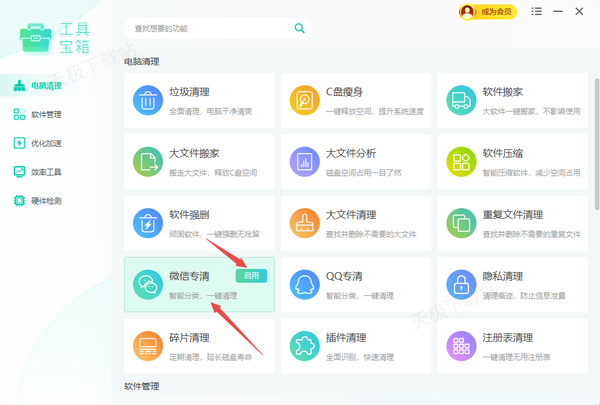Select the 微信专清 WeChat icon

point(148,285)
